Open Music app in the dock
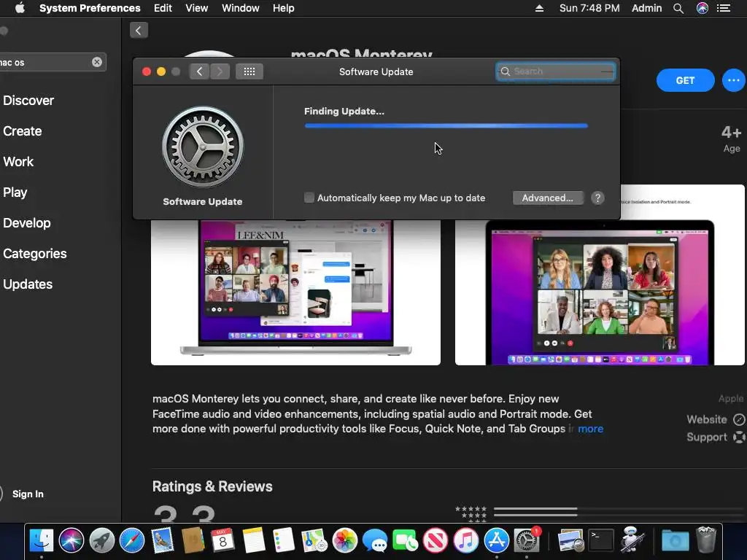This screenshot has width=747, height=560. 466,540
